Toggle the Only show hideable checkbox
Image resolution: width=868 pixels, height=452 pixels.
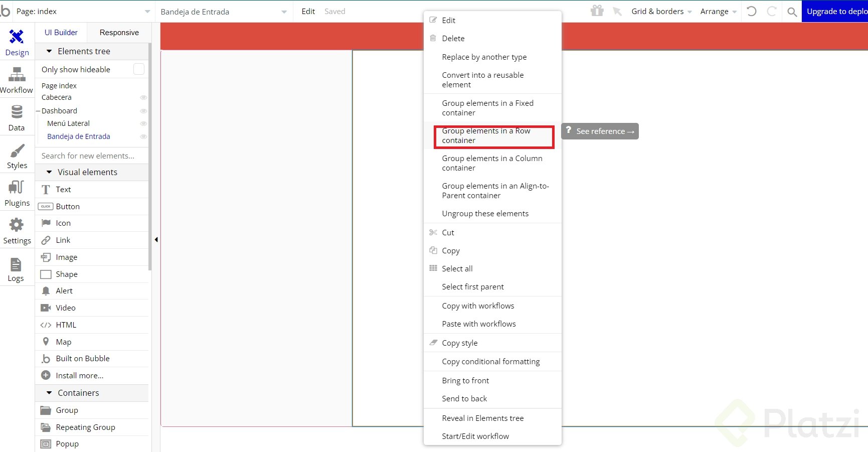tap(139, 69)
